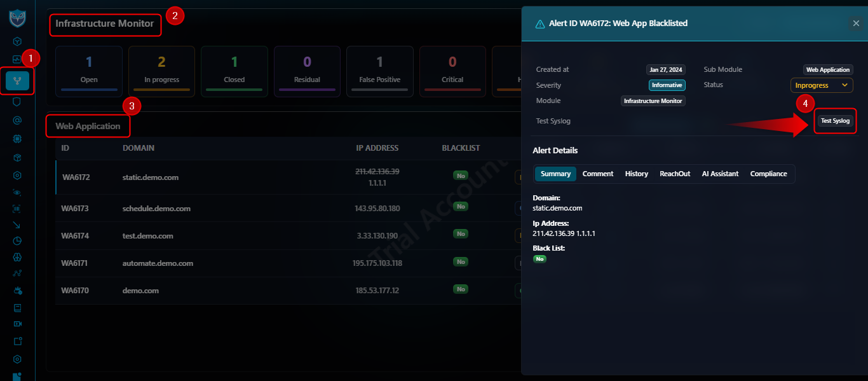The width and height of the screenshot is (868, 381).
Task: Select alert row WA6172
Action: pos(288,177)
